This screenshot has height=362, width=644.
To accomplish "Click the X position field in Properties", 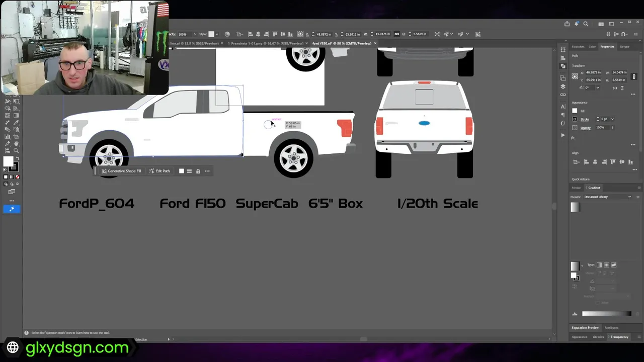I will coord(593,72).
